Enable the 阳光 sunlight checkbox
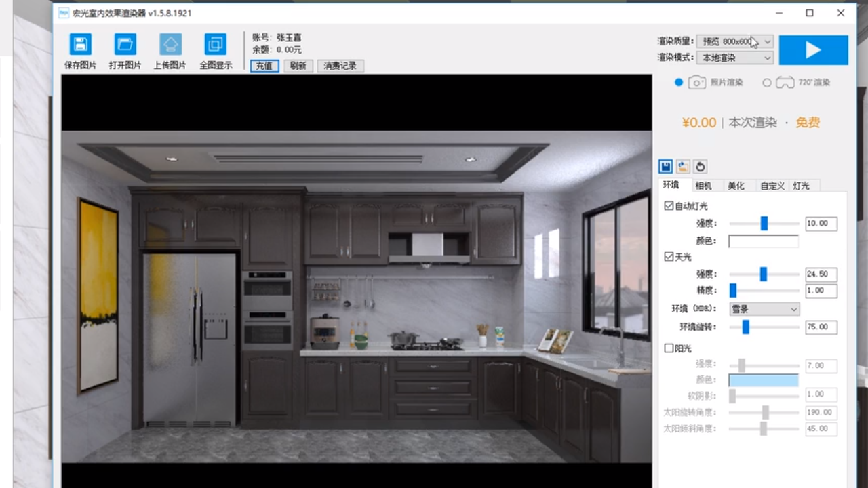868x488 pixels. click(669, 348)
